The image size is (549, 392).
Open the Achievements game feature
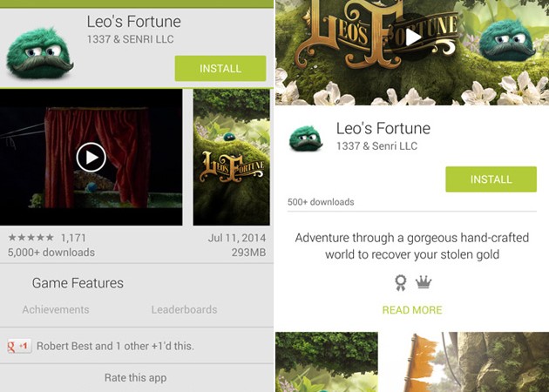tap(56, 309)
